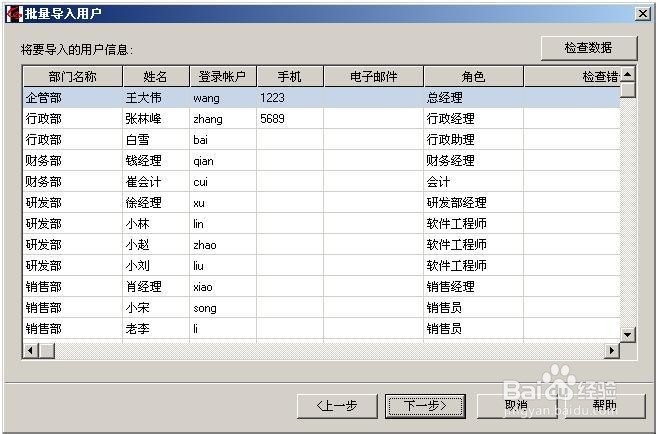Click the login account zhang
This screenshot has height=434, width=656.
coord(208,119)
